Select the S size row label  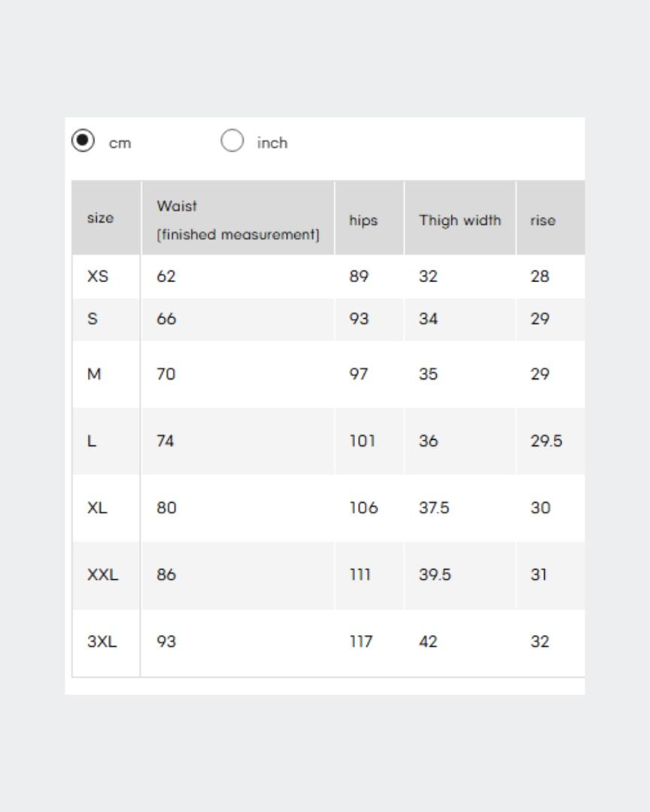[93, 319]
